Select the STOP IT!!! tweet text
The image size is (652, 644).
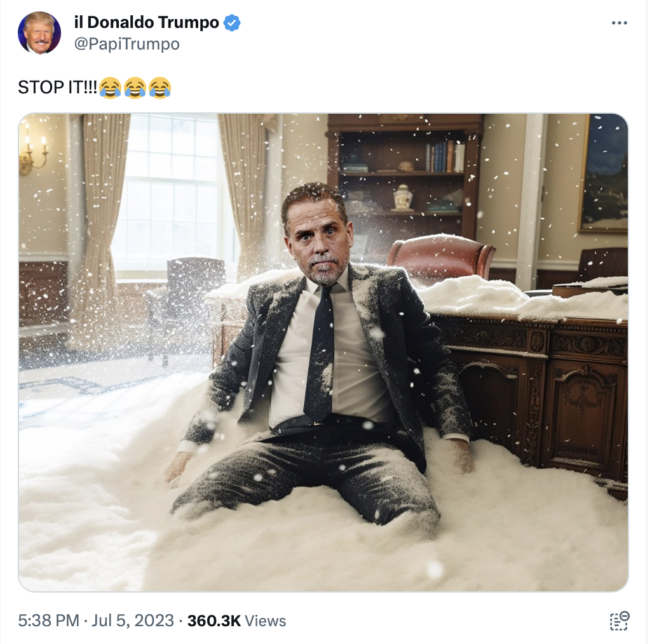pyautogui.click(x=57, y=88)
